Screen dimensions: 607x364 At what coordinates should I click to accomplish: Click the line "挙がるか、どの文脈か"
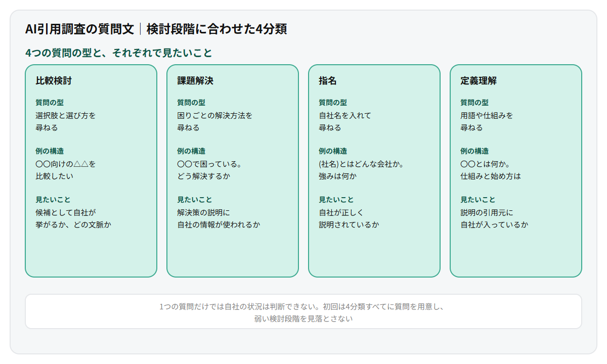(x=73, y=224)
